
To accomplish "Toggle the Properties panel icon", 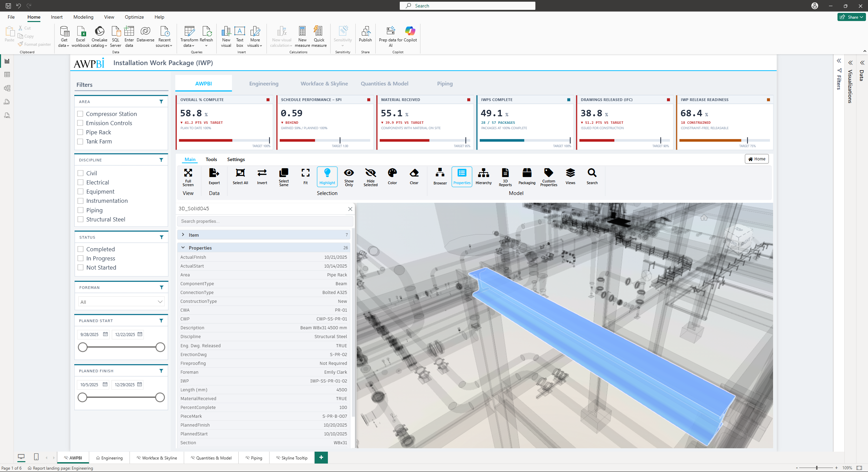I will (462, 177).
